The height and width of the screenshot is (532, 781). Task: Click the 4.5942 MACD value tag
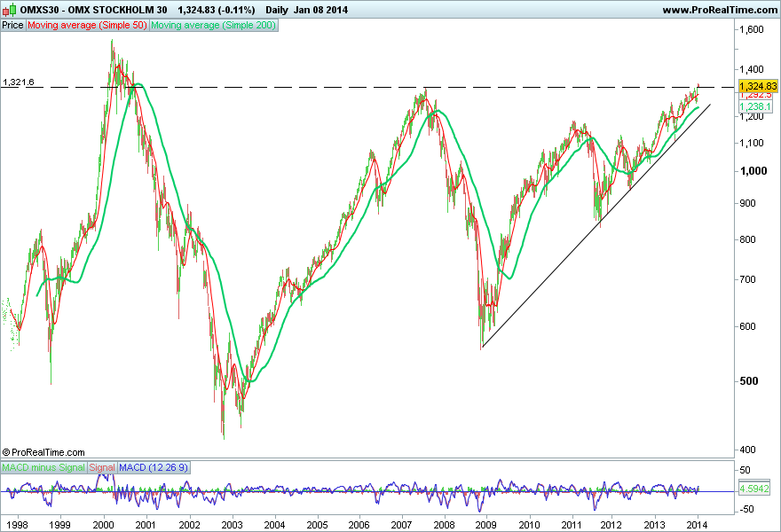click(x=754, y=489)
